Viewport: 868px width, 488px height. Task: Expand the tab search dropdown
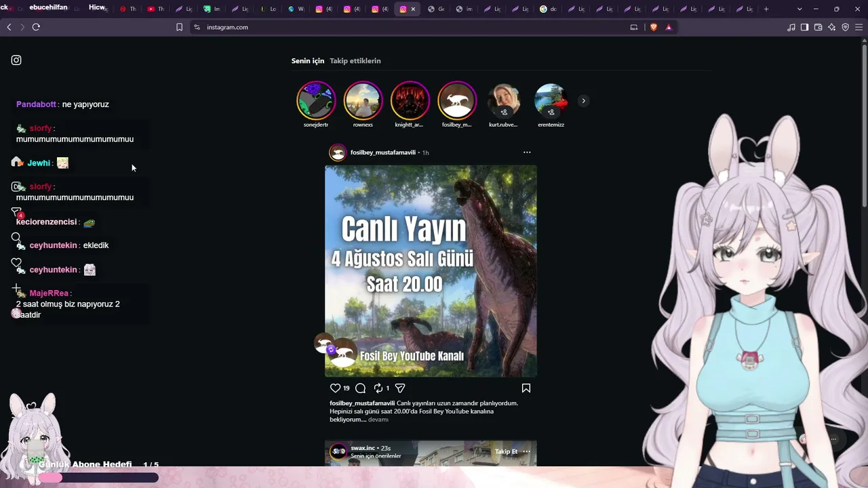pos(800,9)
